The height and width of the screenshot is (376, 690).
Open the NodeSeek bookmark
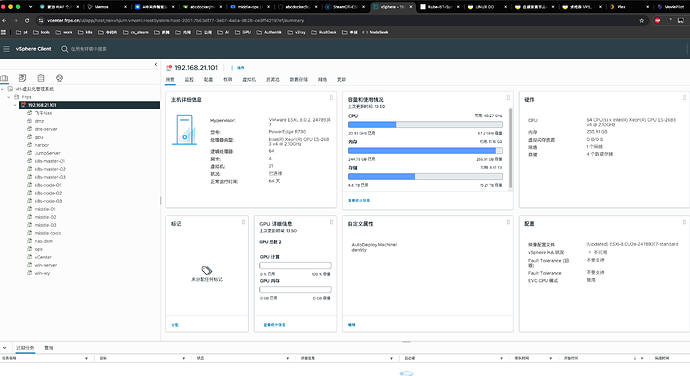375,32
